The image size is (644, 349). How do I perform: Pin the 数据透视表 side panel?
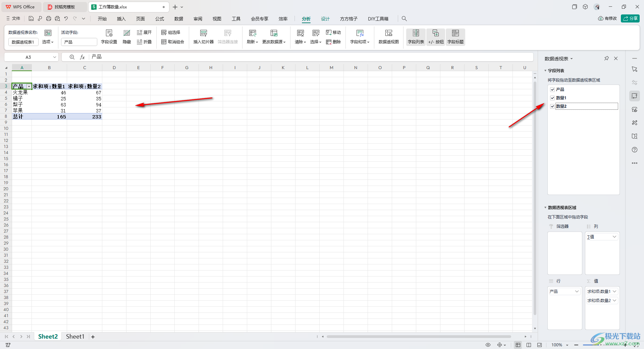(606, 58)
